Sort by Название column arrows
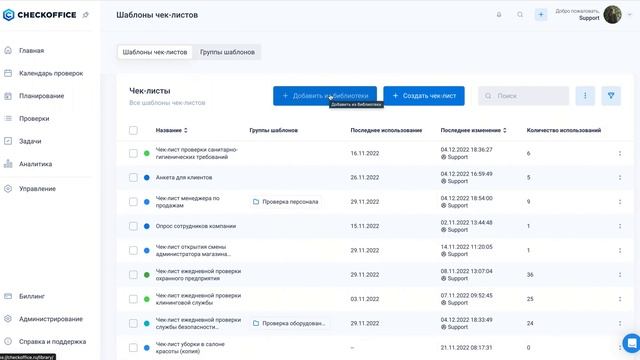The image size is (640, 360). (186, 131)
